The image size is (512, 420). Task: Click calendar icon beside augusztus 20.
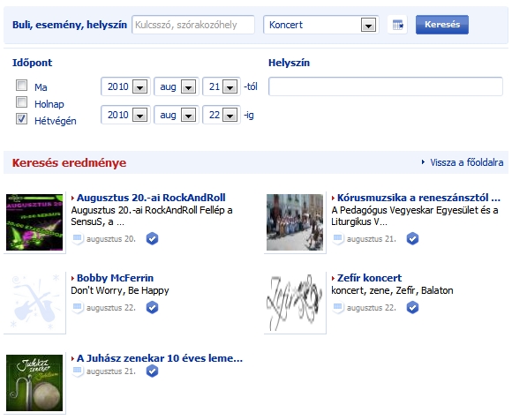coord(78,238)
